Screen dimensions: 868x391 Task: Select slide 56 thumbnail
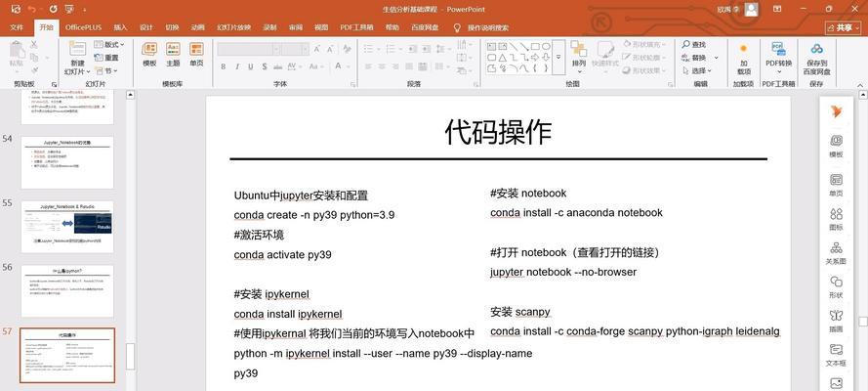coord(67,290)
